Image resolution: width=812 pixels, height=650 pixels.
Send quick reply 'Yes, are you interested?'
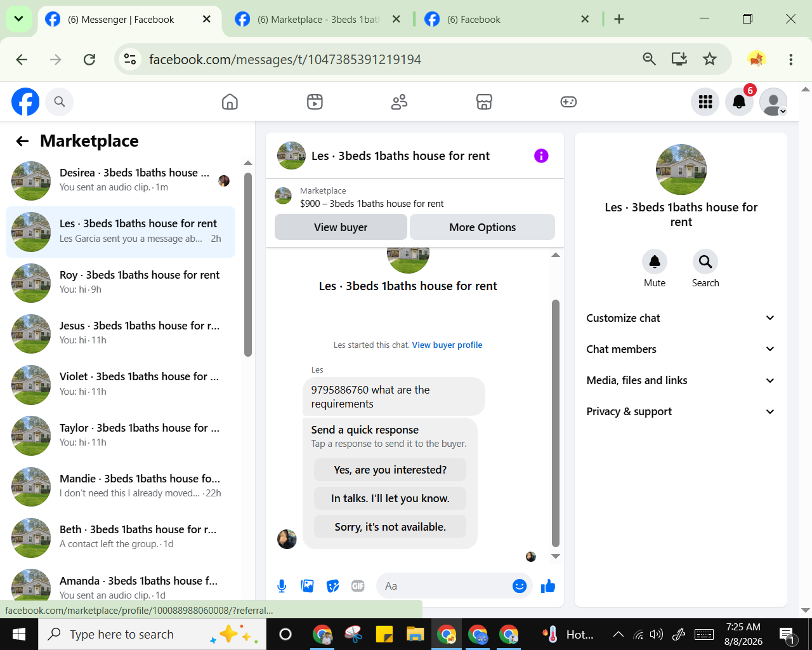390,470
